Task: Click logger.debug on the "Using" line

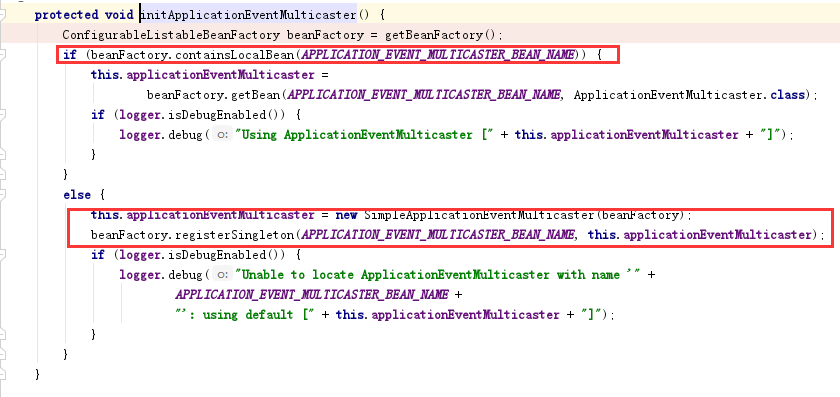Action: tap(161, 134)
